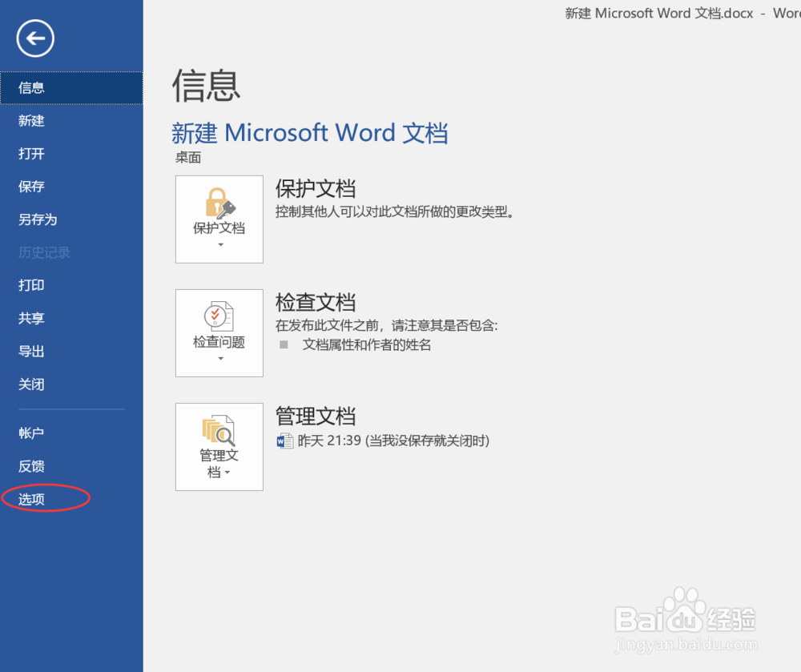Go to the 打开 (Open) page
Image resolution: width=801 pixels, height=672 pixels.
(71, 154)
